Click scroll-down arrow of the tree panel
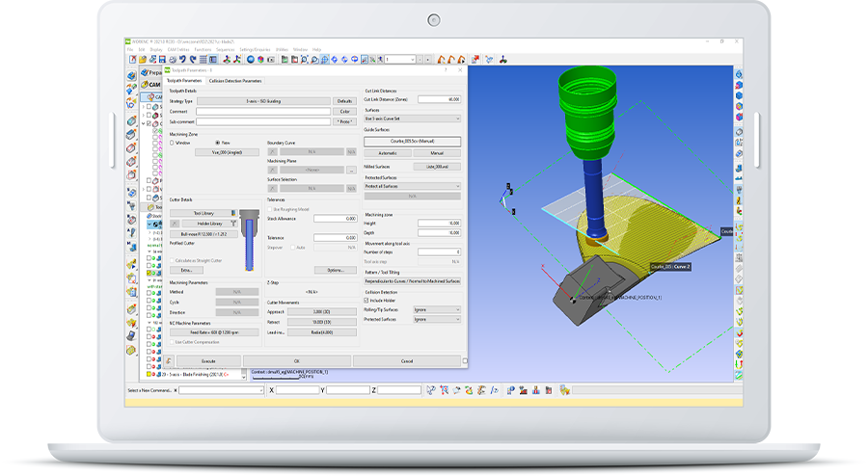868x476 pixels. click(x=244, y=377)
